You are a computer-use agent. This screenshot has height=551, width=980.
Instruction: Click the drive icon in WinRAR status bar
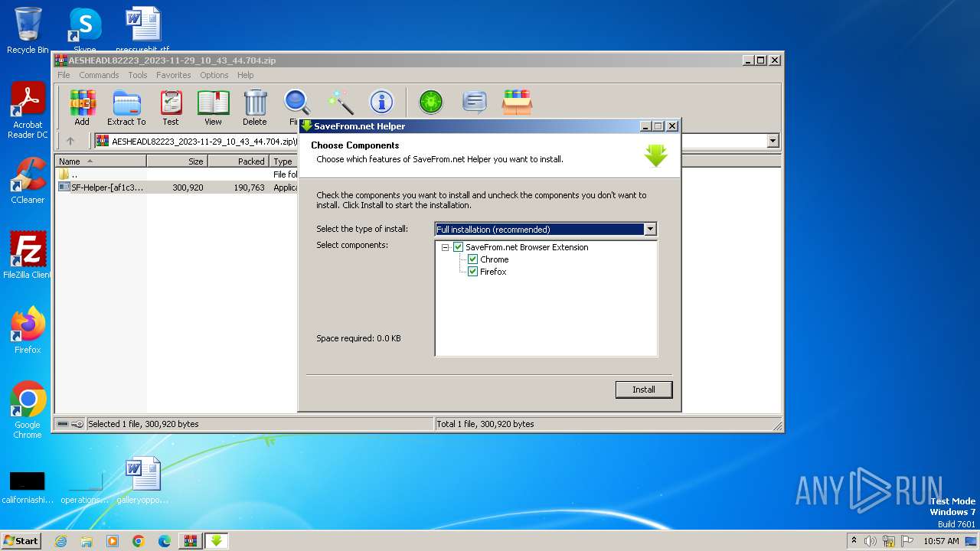point(63,424)
